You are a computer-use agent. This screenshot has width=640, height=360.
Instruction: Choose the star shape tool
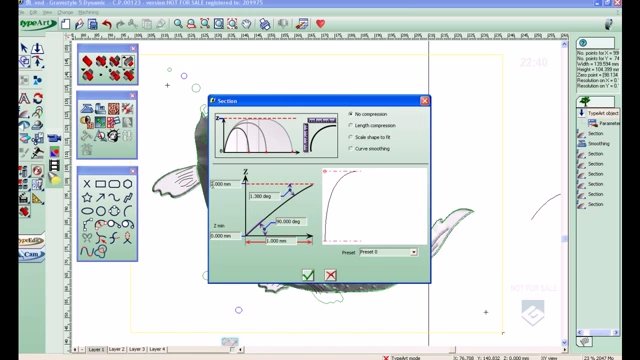(x=87, y=198)
